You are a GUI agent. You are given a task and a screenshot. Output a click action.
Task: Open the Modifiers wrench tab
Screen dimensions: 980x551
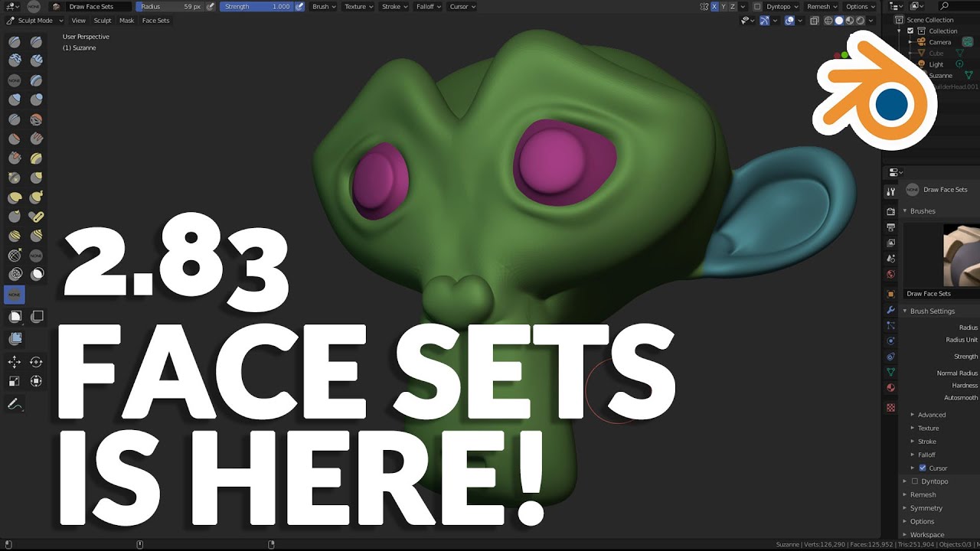[x=890, y=310]
